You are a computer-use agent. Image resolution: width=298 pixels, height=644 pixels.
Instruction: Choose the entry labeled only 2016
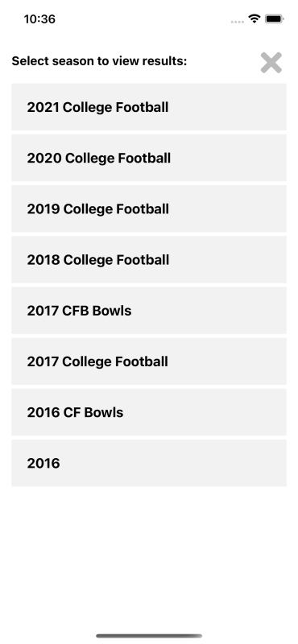[x=149, y=464]
